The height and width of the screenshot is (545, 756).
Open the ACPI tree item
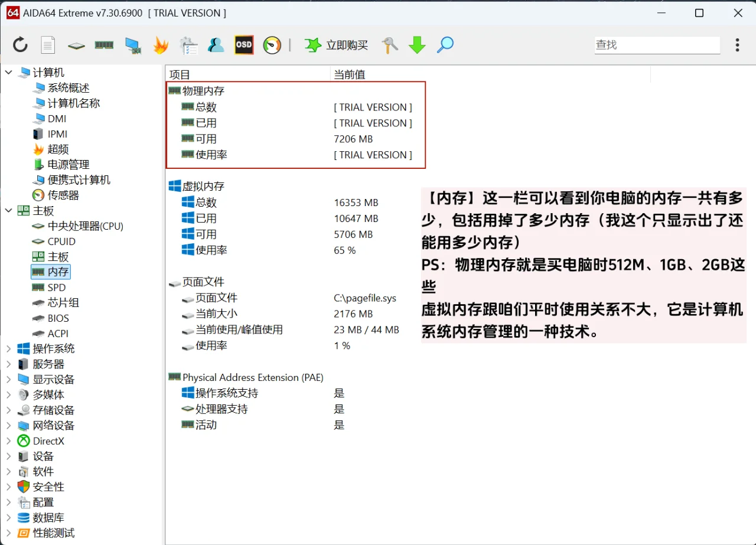click(x=58, y=334)
